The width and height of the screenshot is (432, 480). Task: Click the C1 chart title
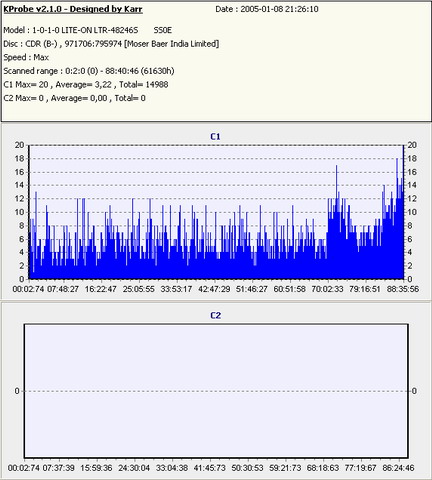[215, 136]
